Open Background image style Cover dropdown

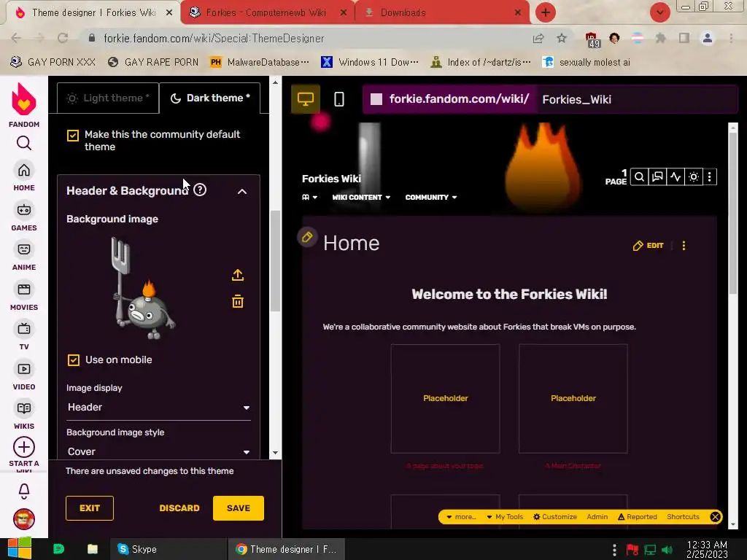pyautogui.click(x=158, y=451)
